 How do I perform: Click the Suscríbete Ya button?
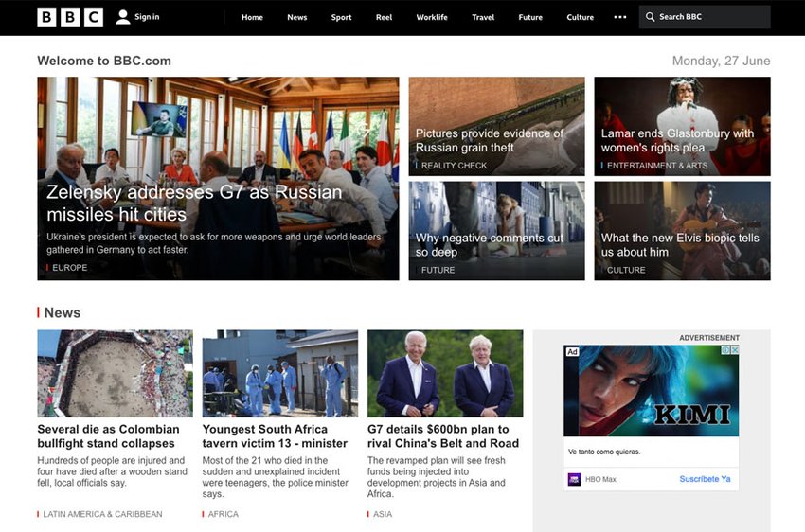[x=705, y=479]
